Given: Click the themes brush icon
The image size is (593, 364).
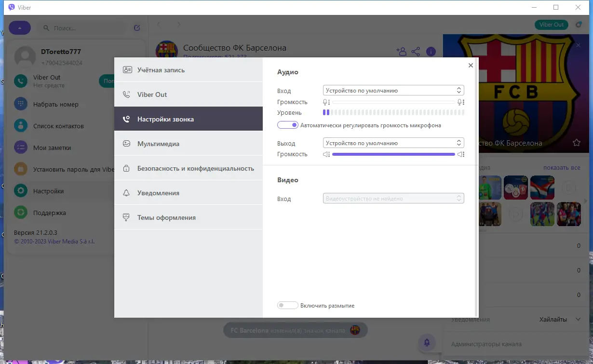Looking at the screenshot, I should [127, 217].
